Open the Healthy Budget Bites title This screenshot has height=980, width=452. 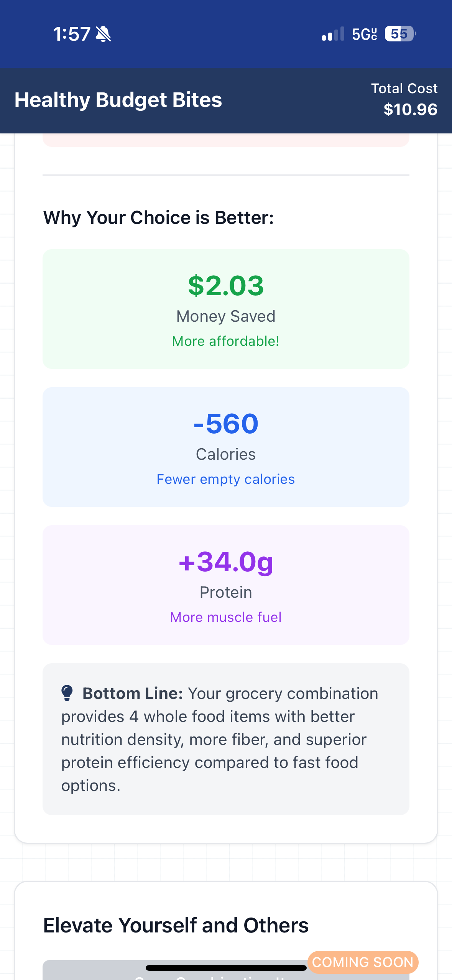coord(118,100)
